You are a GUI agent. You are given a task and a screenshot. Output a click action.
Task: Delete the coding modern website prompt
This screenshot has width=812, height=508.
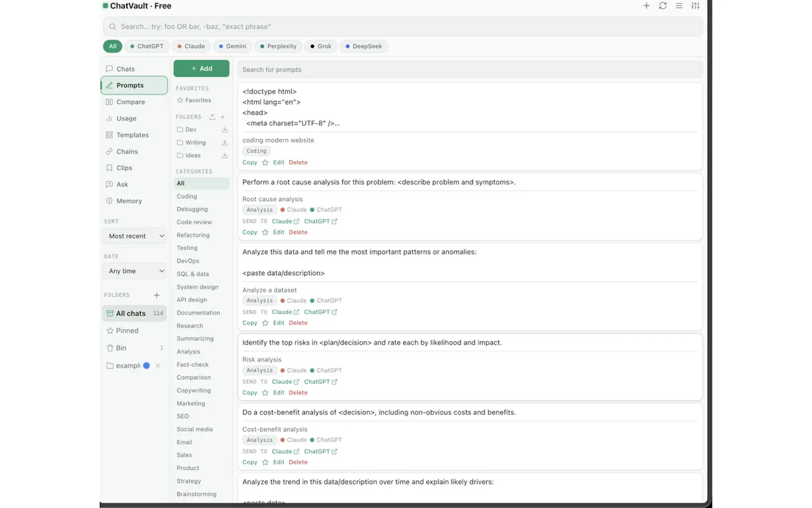(298, 163)
